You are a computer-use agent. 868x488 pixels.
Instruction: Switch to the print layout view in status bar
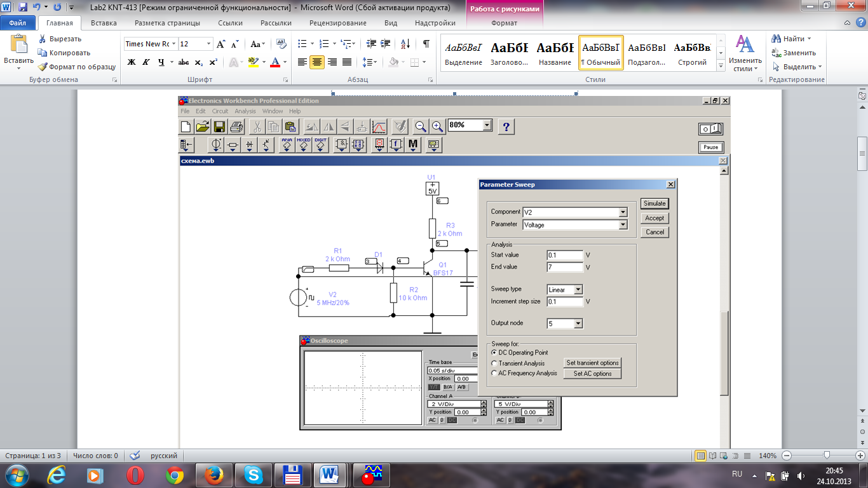701,456
